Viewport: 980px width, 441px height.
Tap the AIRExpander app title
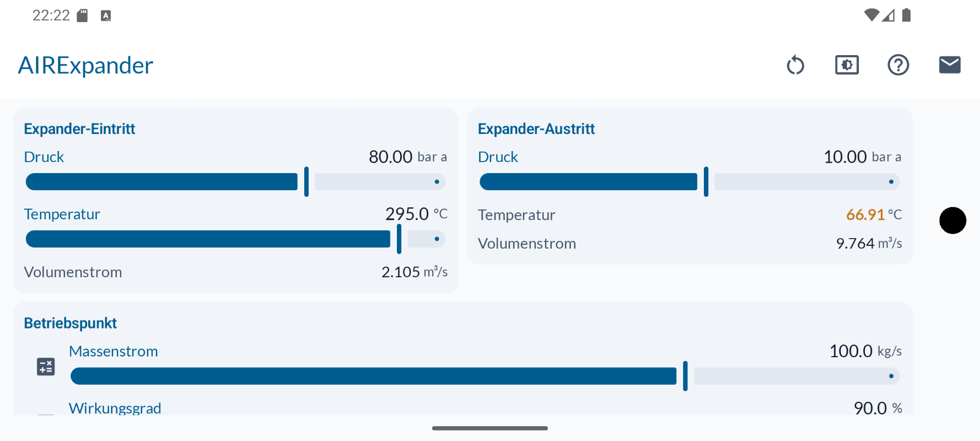click(x=85, y=66)
